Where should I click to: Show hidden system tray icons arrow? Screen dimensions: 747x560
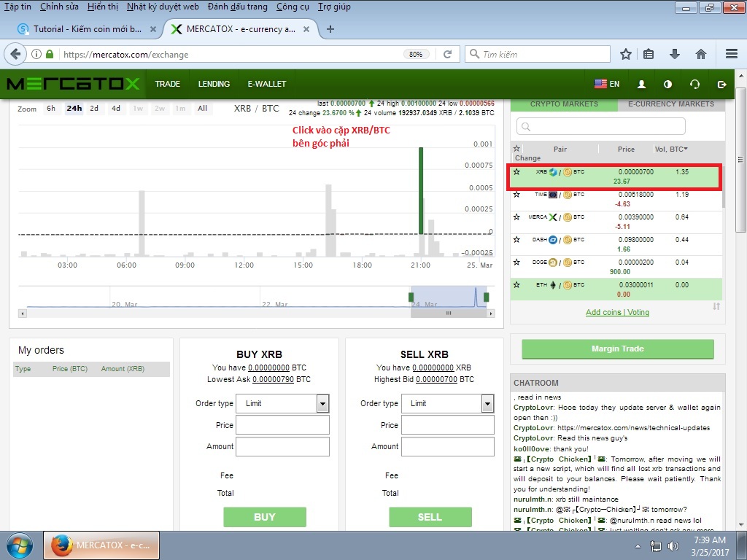pyautogui.click(x=638, y=545)
